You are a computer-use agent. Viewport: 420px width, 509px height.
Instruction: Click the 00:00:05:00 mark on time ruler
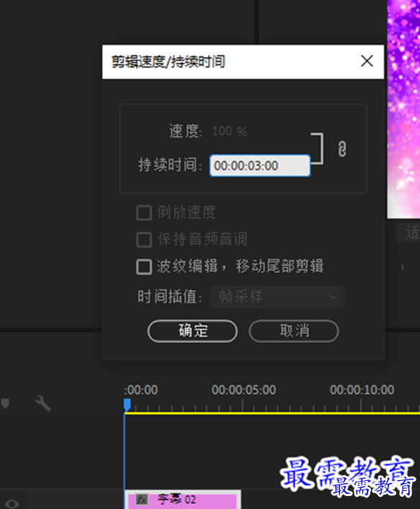(243, 390)
